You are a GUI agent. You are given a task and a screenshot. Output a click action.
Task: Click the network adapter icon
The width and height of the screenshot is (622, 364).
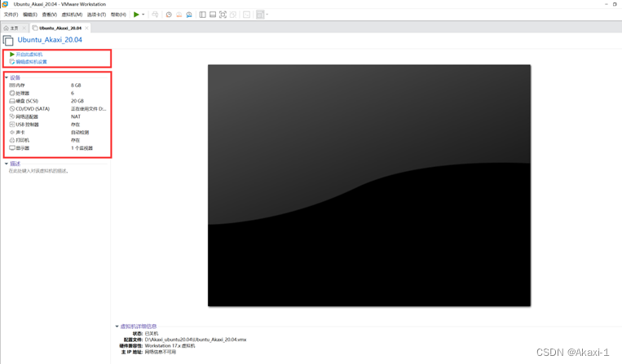(12, 116)
